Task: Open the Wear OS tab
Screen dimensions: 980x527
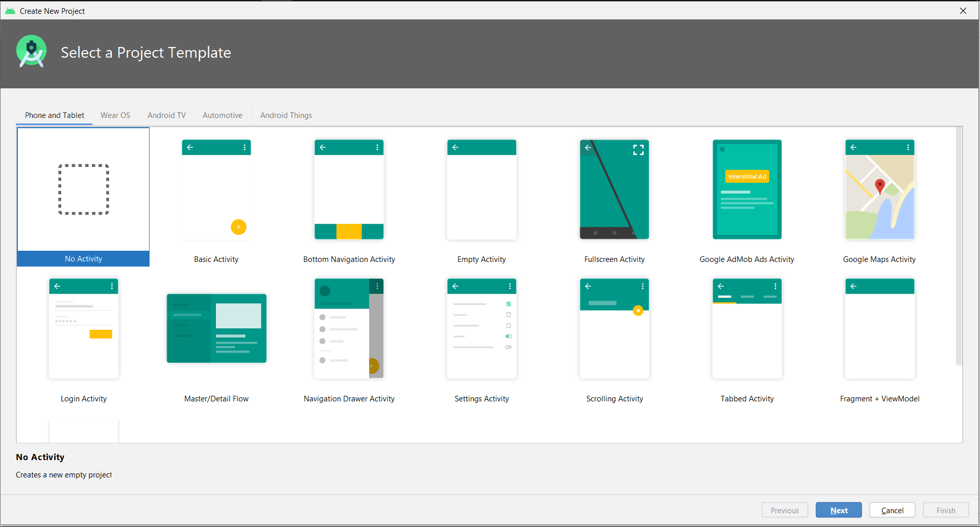Action: coord(115,115)
